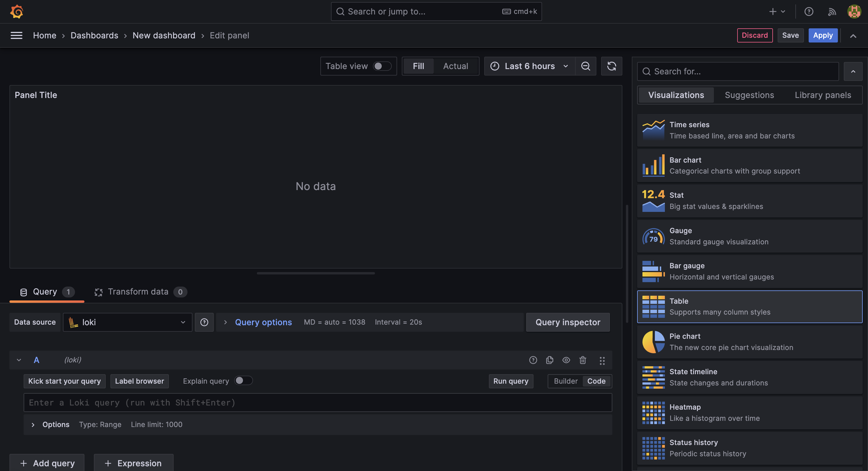The width and height of the screenshot is (868, 471).
Task: Switch query editor to Builder mode
Action: point(565,381)
